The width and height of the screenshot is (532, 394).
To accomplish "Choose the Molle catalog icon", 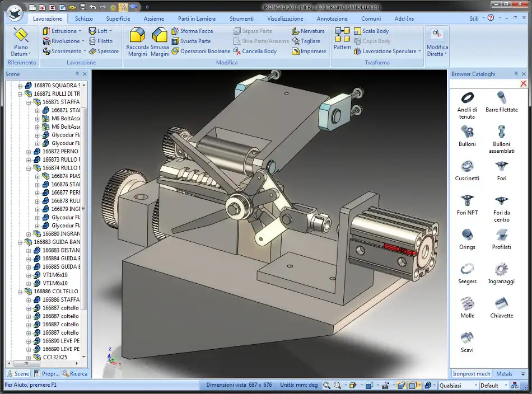I will (467, 304).
